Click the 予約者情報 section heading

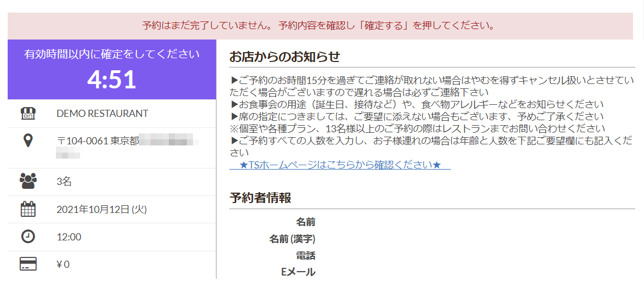(x=260, y=198)
